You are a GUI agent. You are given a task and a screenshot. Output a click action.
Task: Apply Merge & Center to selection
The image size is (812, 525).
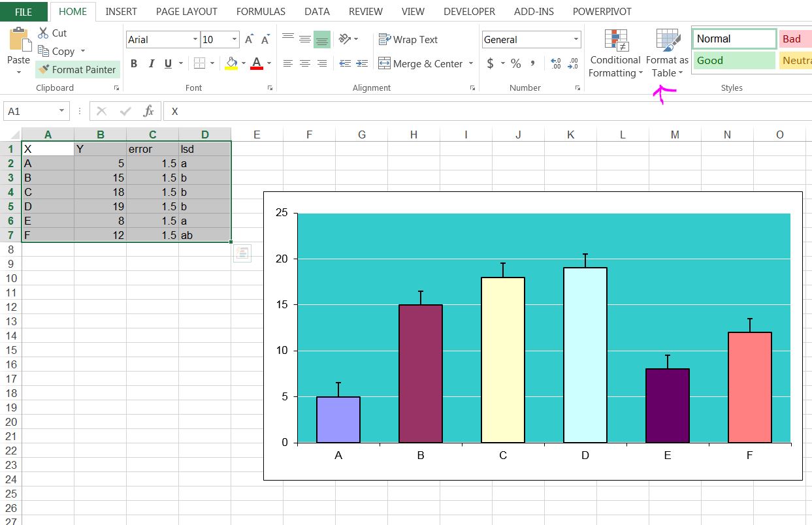coord(420,63)
